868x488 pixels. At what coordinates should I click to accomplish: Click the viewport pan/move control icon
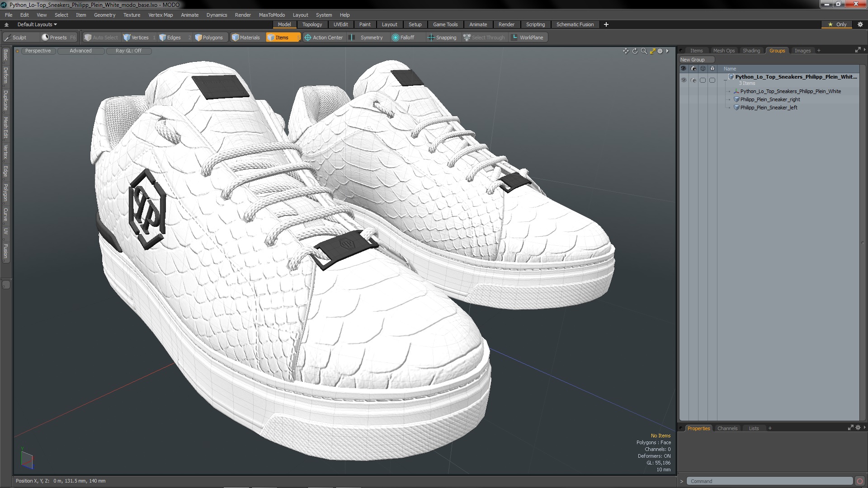626,51
